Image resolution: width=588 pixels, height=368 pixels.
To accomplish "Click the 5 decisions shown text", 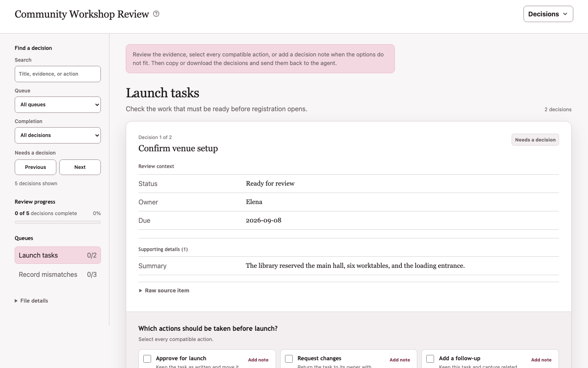I will click(x=36, y=184).
